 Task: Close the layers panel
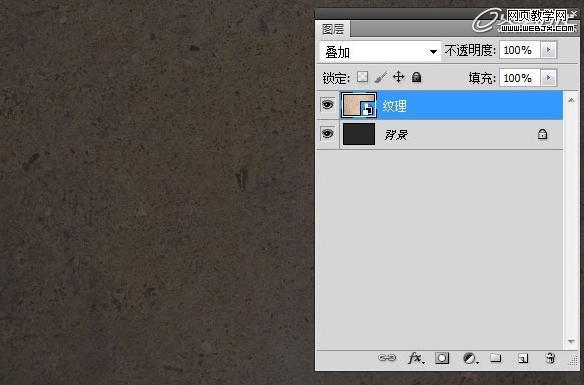click(574, 14)
